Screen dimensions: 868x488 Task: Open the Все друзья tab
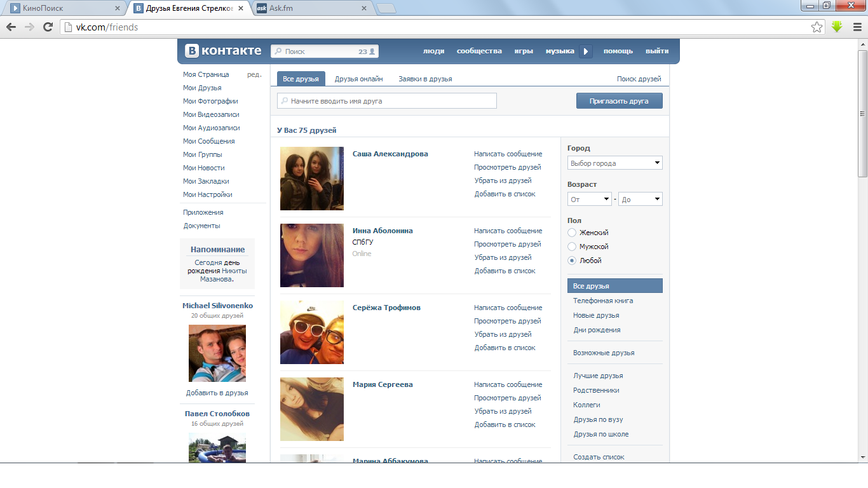click(x=301, y=79)
